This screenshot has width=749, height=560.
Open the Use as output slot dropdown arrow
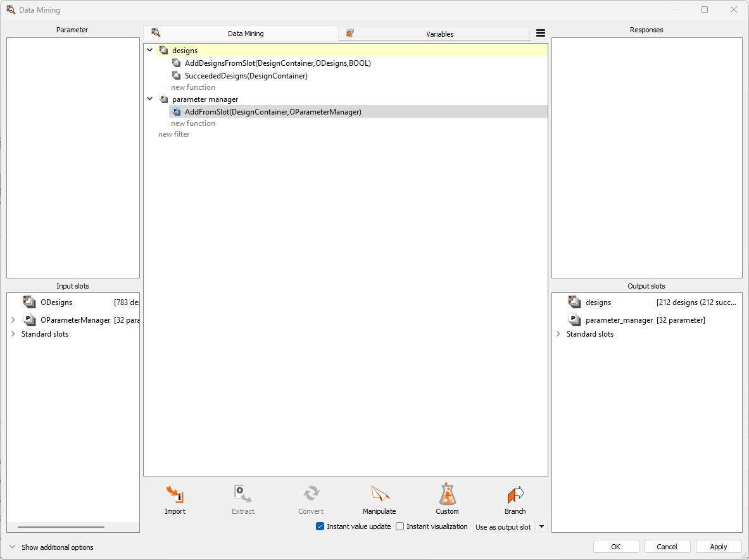point(541,526)
